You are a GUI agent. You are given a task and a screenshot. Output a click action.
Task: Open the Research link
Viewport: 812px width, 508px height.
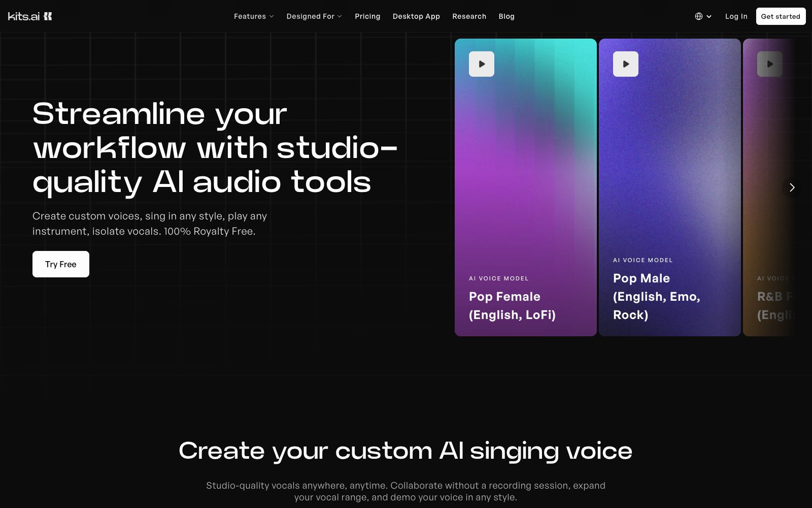pos(469,16)
